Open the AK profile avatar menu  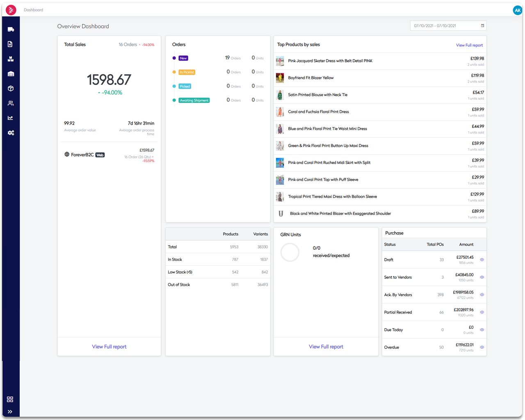[x=517, y=9]
